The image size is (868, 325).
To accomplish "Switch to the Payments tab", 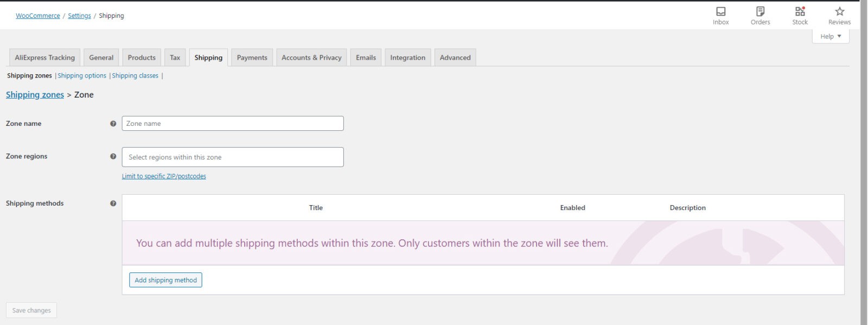I will tap(252, 58).
